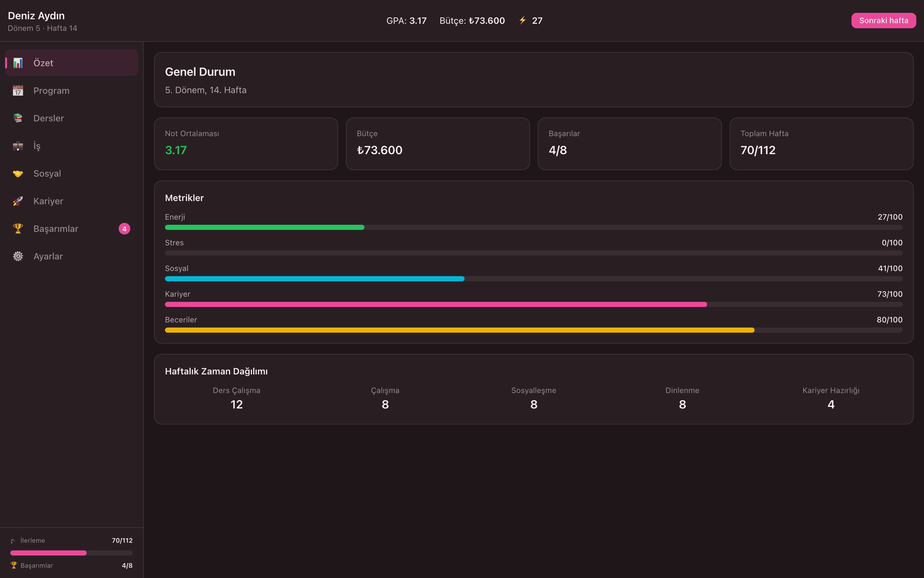This screenshot has height=578, width=924.
Task: Open the Kariyer sidebar entry
Action: click(72, 201)
